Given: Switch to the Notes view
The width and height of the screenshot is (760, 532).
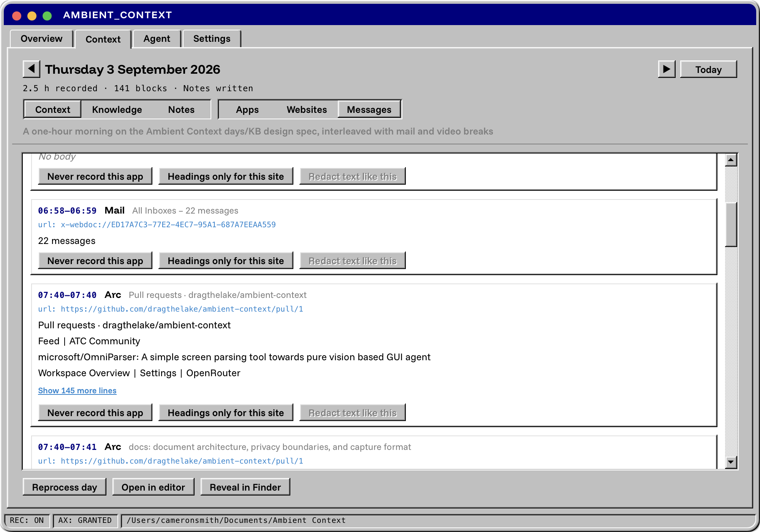Looking at the screenshot, I should click(181, 109).
